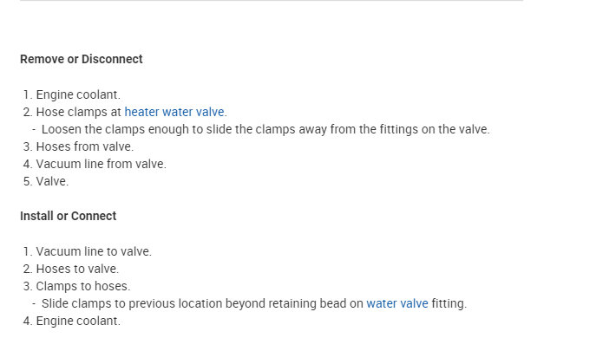Select the "Hoses to valve" step
596x364 pixels.
click(77, 269)
